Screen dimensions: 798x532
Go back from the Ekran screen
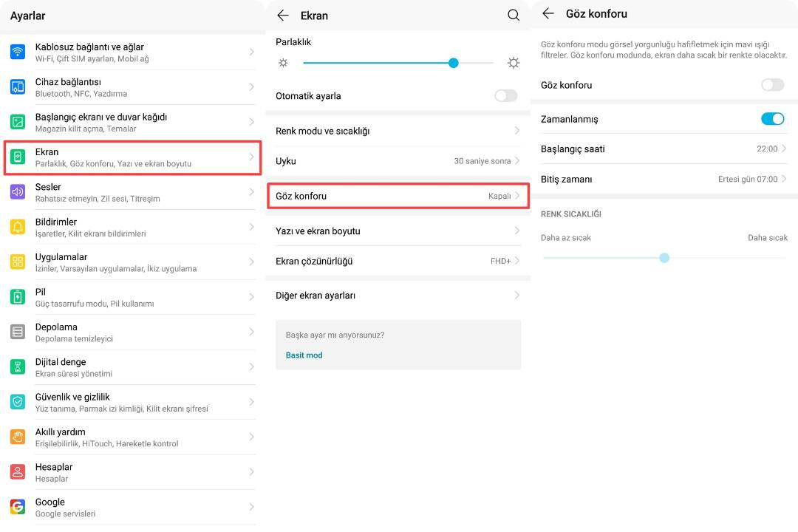tap(283, 15)
